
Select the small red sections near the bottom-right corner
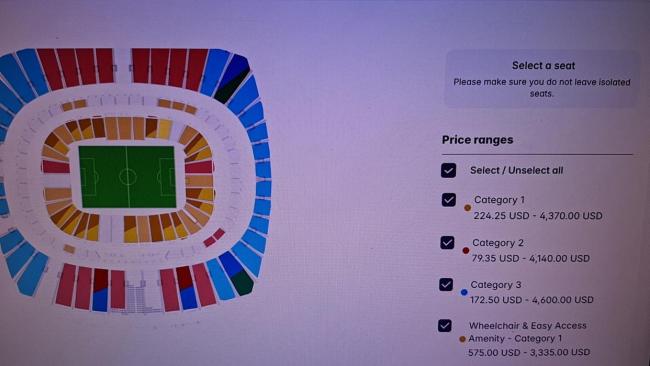click(214, 238)
